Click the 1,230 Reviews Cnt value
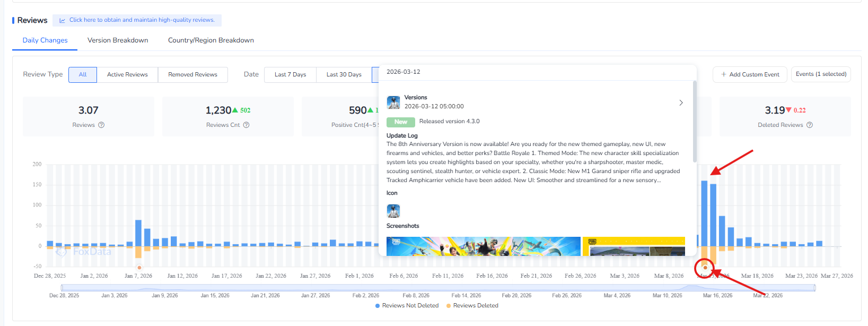This screenshot has width=868, height=326. [x=218, y=110]
